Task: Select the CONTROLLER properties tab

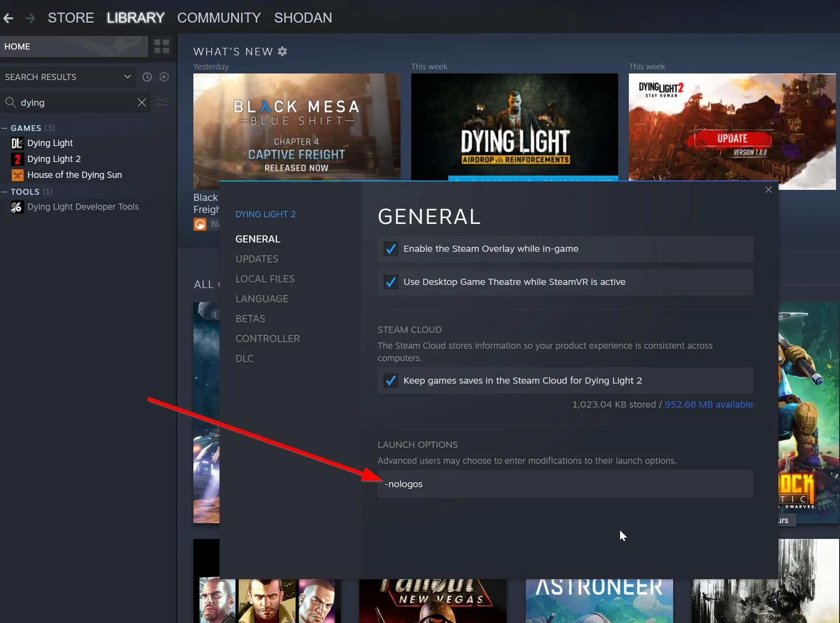Action: 268,338
